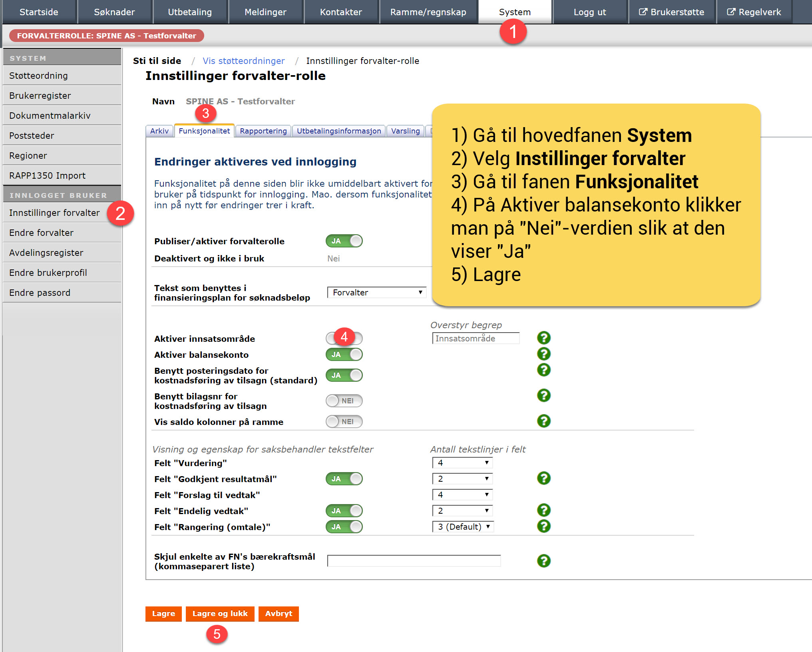Viewport: 812px width, 652px height.
Task: Click help icon for Aktiver innsatsområde
Action: tap(543, 338)
